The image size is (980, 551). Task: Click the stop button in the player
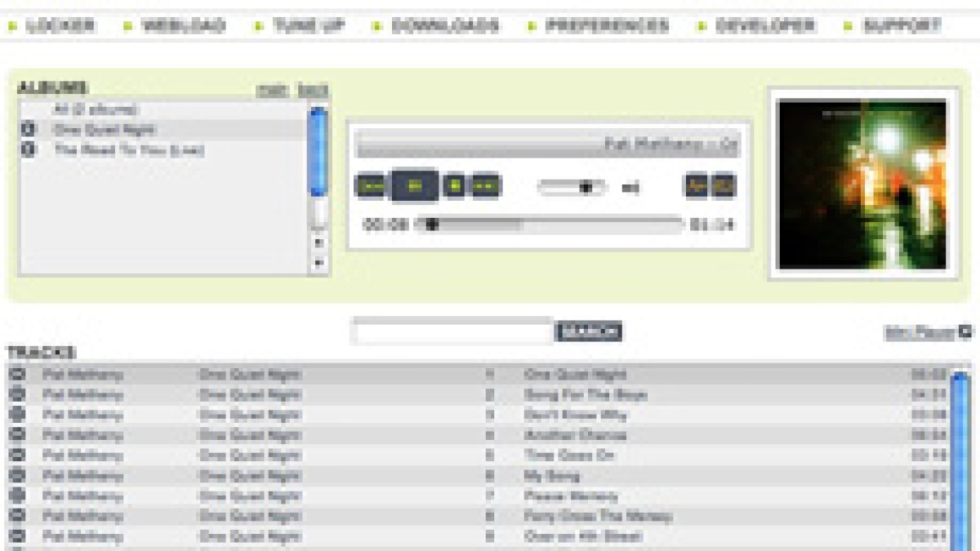pos(454,187)
